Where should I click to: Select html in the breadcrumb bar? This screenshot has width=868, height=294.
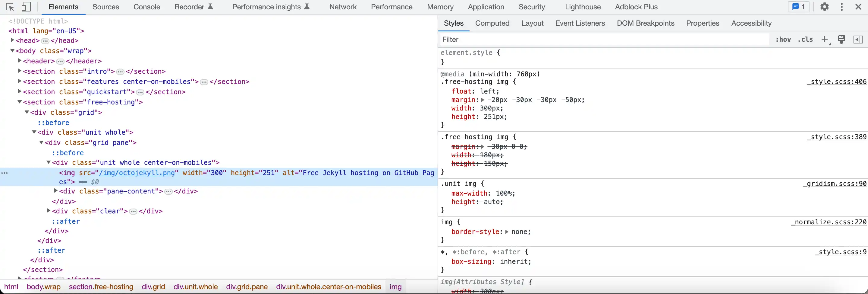click(x=11, y=287)
